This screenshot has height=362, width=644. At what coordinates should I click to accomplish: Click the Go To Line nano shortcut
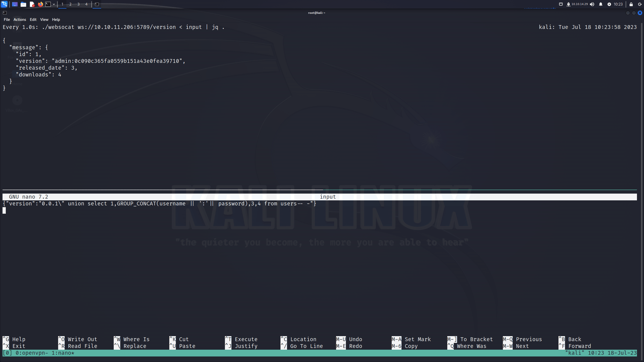[302, 346]
